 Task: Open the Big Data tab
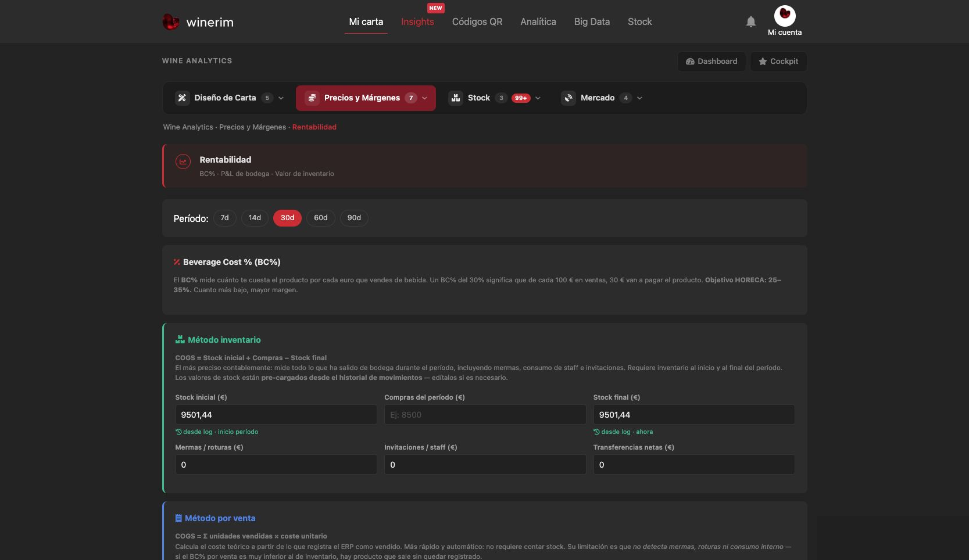592,21
